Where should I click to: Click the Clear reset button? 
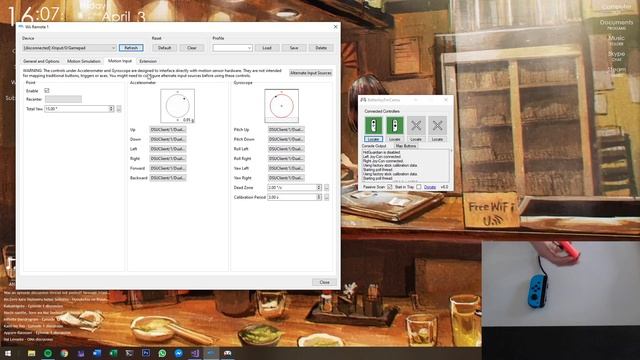(x=192, y=48)
